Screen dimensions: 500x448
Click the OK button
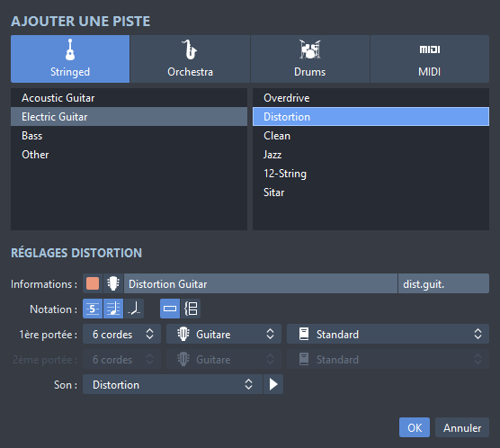click(415, 427)
